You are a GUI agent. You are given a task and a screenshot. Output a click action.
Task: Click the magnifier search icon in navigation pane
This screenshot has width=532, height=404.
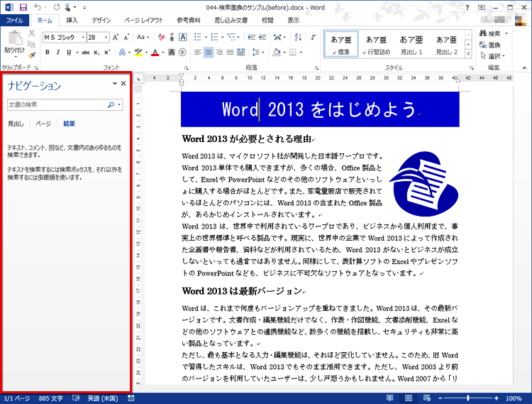[111, 104]
